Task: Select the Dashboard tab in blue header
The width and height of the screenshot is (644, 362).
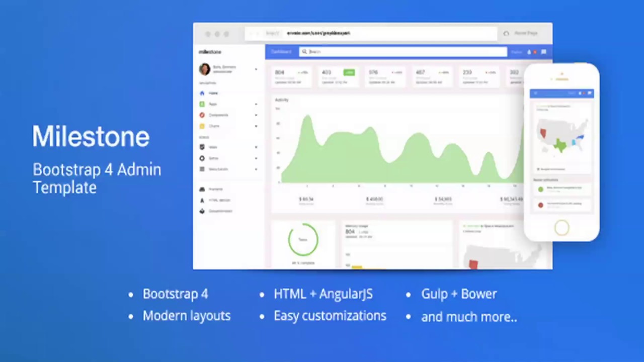Action: tap(281, 52)
